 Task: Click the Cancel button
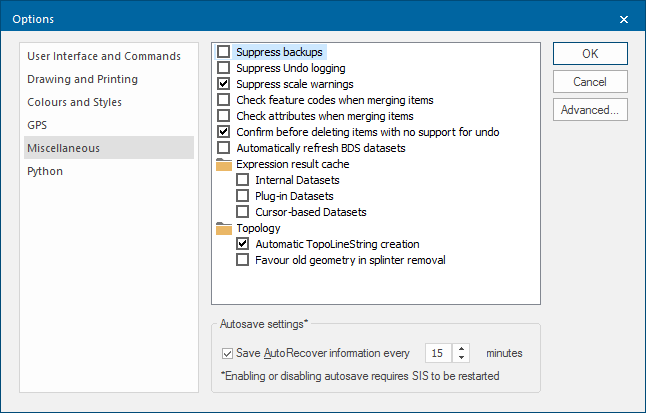click(590, 82)
